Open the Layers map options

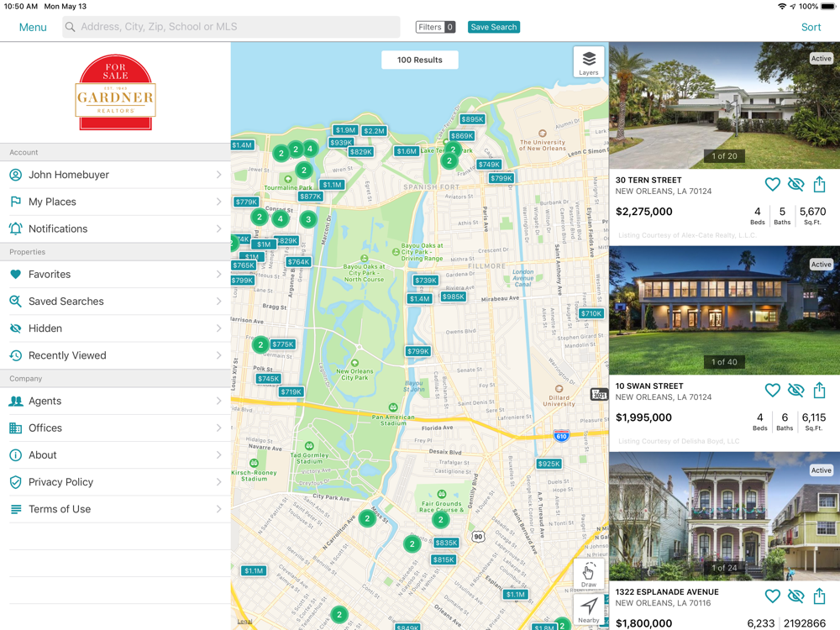tap(589, 62)
